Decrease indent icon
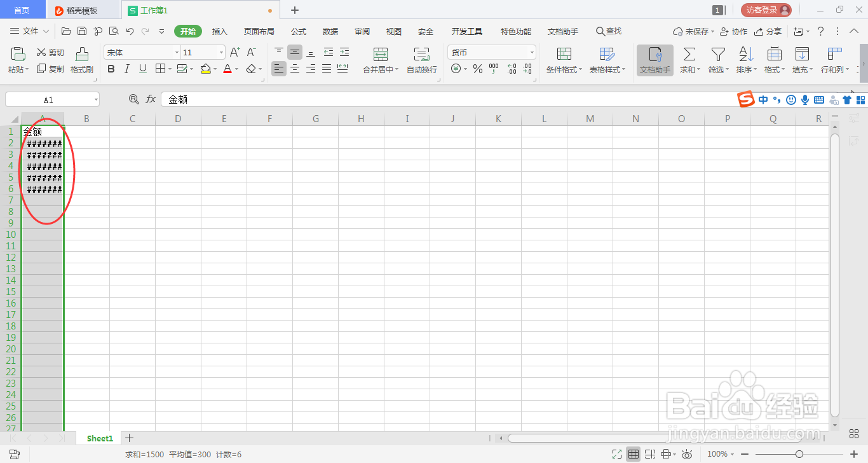The image size is (868, 463). (329, 52)
